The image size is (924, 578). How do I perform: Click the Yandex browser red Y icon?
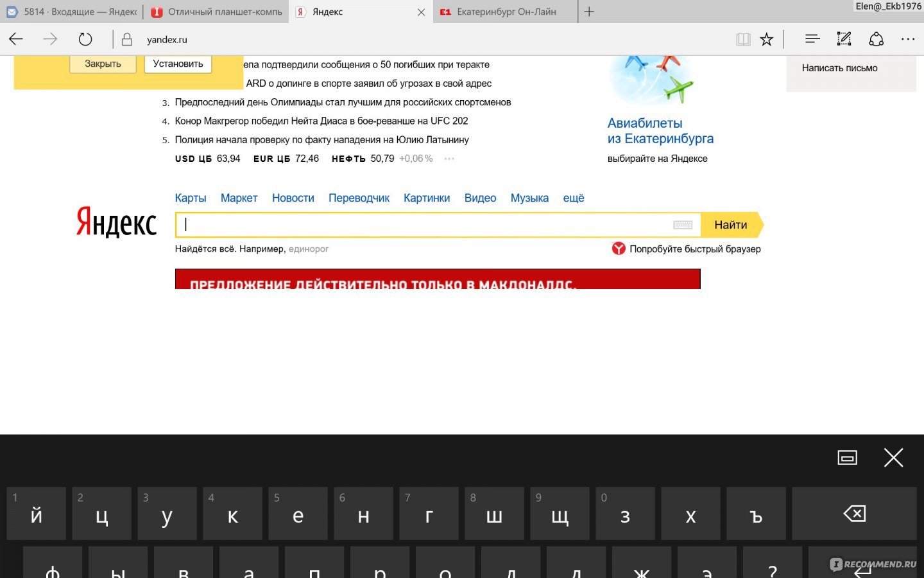pos(619,249)
